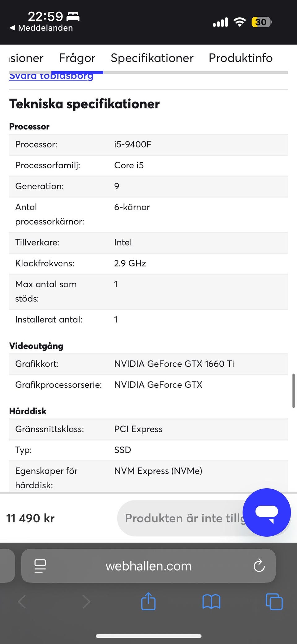
Task: Grab the page scrollbar on right edge
Action: coord(293,391)
